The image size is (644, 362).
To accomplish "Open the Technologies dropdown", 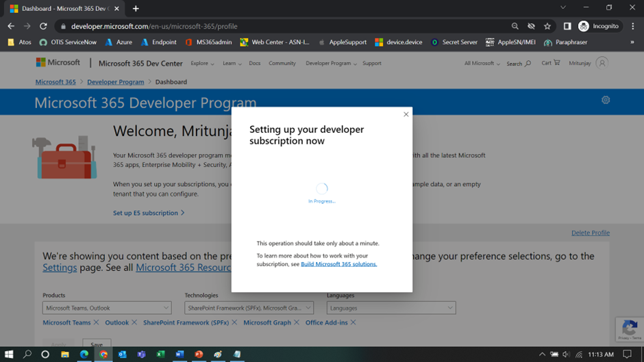I will coord(249,308).
